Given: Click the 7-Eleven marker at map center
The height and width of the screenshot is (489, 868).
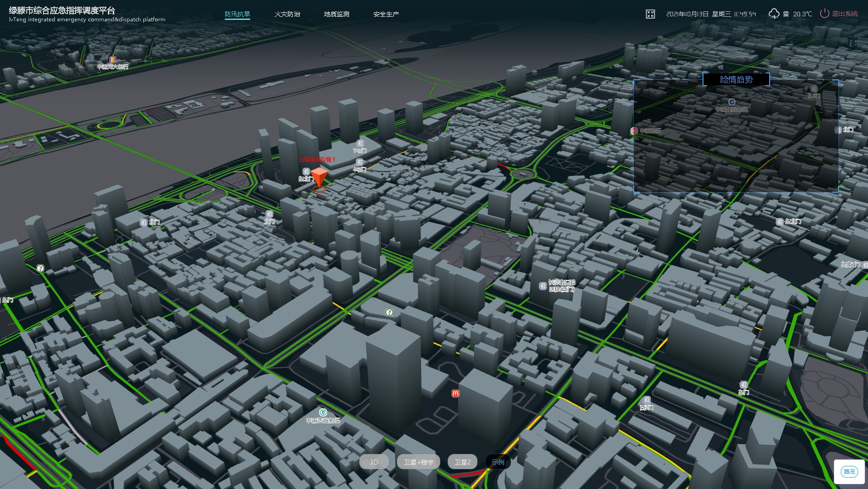Looking at the screenshot, I should tap(389, 312).
